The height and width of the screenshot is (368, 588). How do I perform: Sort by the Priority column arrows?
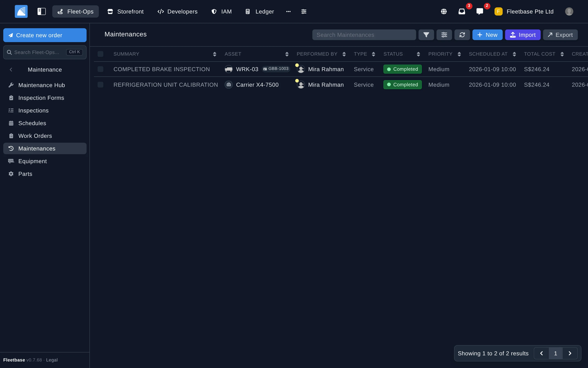coord(459,54)
